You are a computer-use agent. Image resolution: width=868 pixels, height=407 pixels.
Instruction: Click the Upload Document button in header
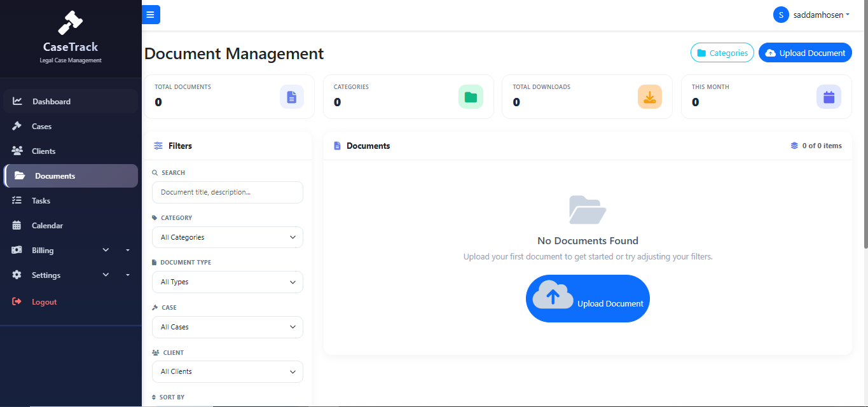pos(805,53)
